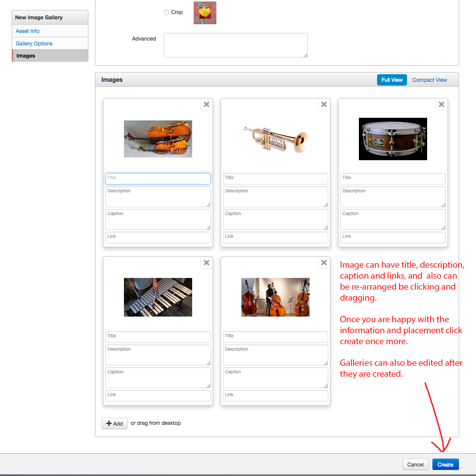Focus Title field of double bass image
This screenshot has height=476, width=476.
pyautogui.click(x=276, y=337)
